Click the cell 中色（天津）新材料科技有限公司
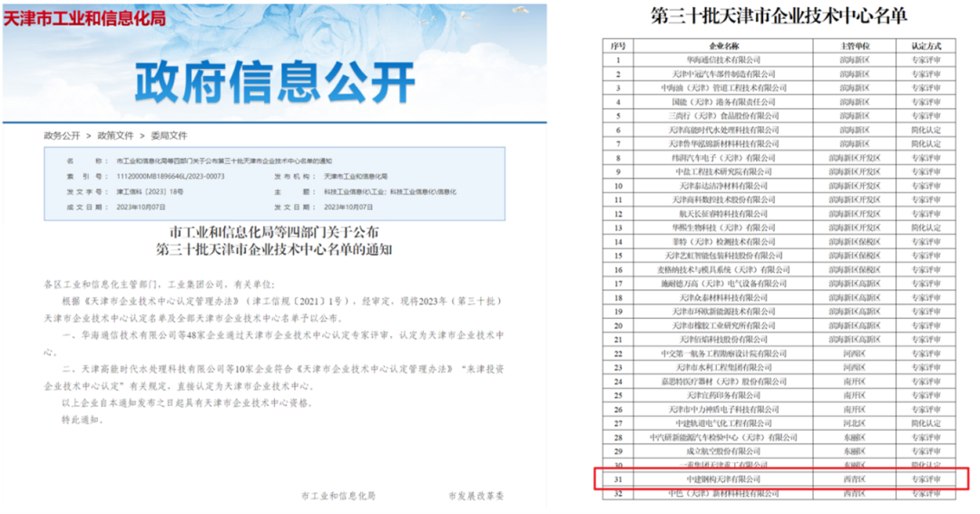Viewport: 980px width, 514px height. click(x=723, y=493)
